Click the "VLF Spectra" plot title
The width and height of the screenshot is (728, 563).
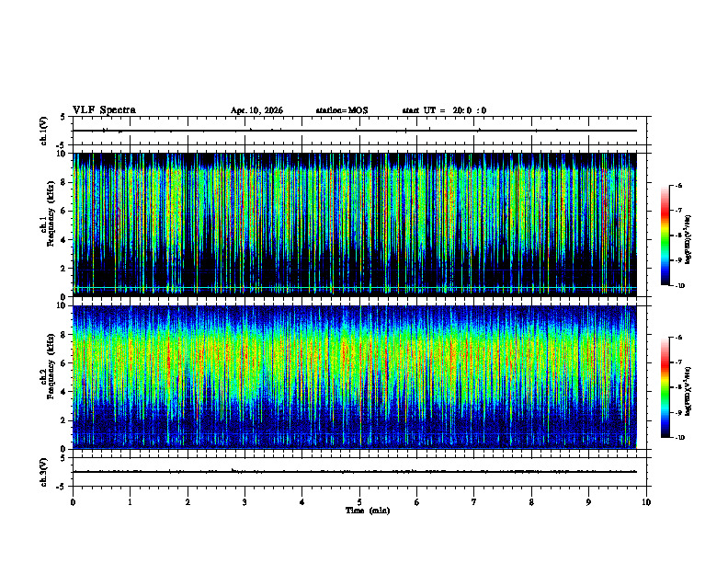(x=104, y=110)
